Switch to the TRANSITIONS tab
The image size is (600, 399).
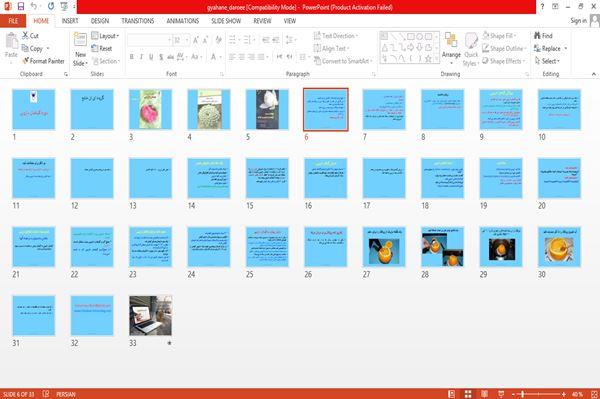coord(138,21)
